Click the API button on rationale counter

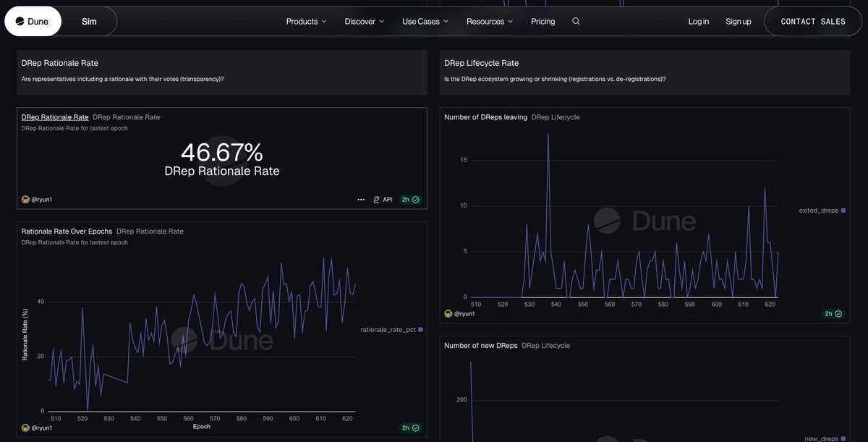coord(383,200)
